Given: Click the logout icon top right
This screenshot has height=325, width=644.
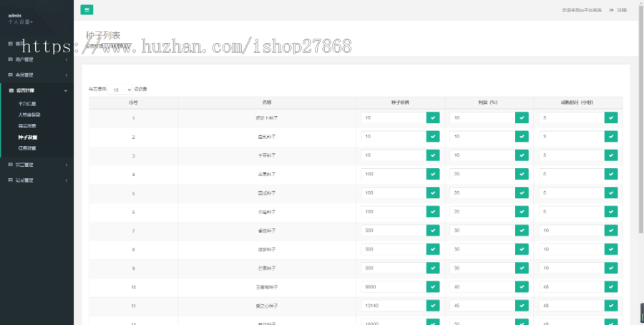Looking at the screenshot, I should coord(611,10).
